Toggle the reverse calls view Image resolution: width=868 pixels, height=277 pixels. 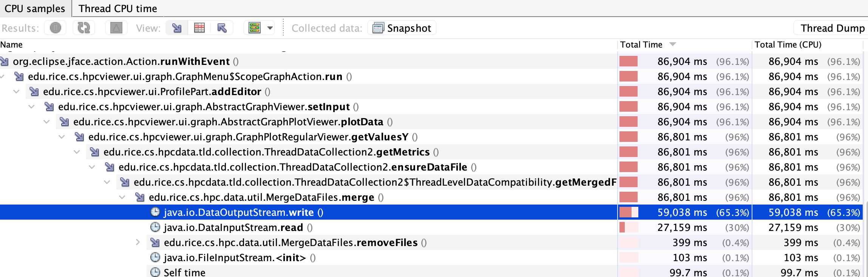[222, 27]
